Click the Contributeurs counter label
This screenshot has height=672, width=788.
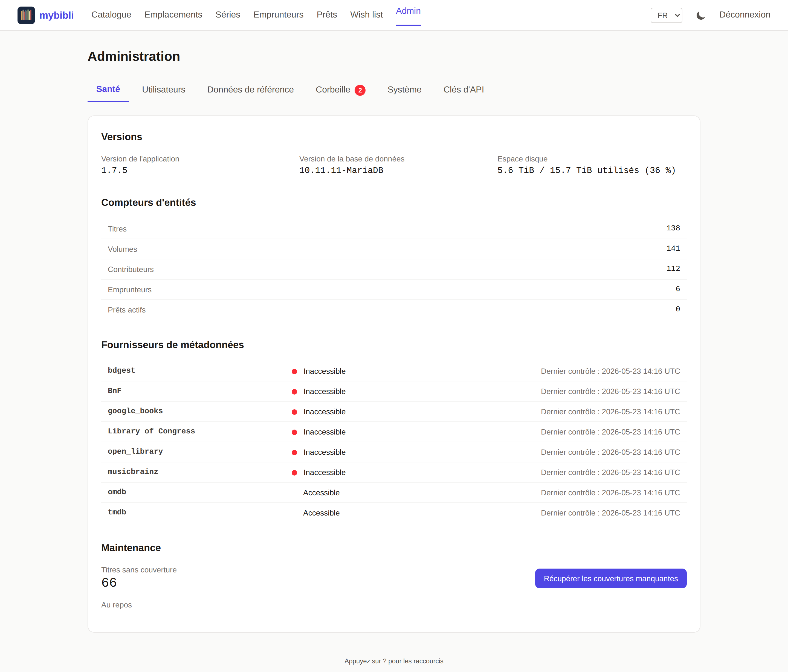point(131,270)
